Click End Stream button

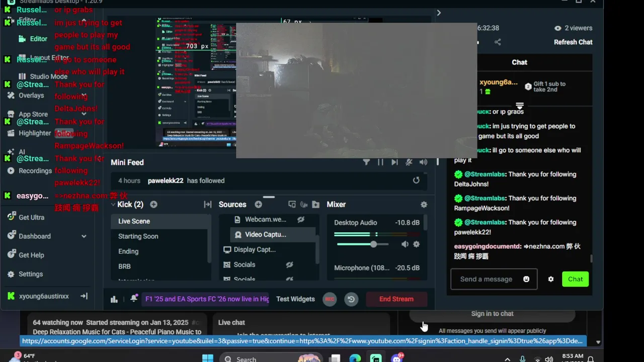(x=396, y=299)
